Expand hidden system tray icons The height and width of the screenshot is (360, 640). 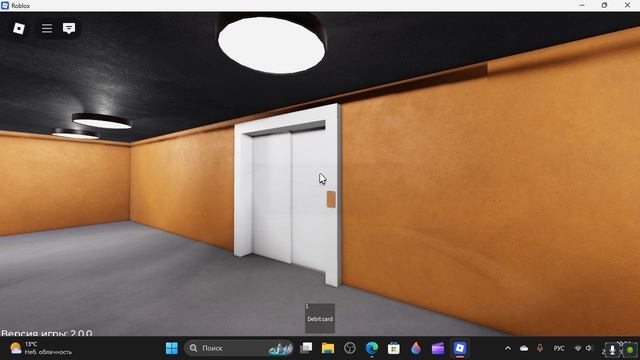[x=508, y=348]
